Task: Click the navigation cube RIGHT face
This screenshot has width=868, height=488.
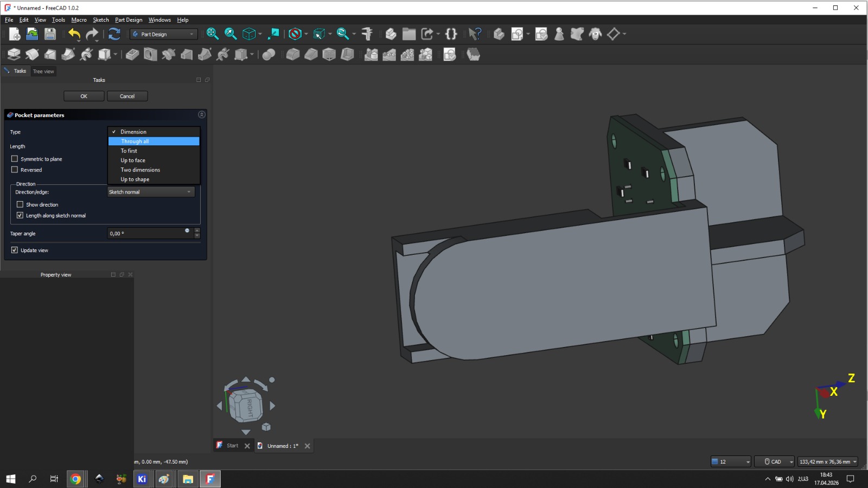Action: tap(250, 407)
